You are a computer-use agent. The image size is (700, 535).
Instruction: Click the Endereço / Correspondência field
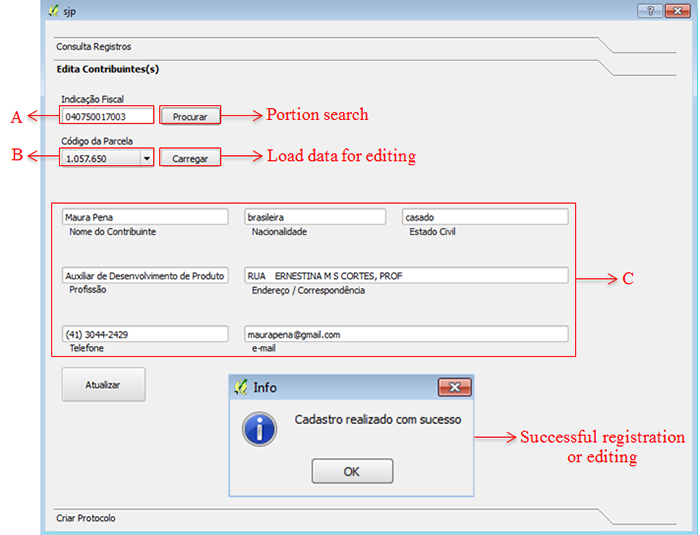point(406,276)
